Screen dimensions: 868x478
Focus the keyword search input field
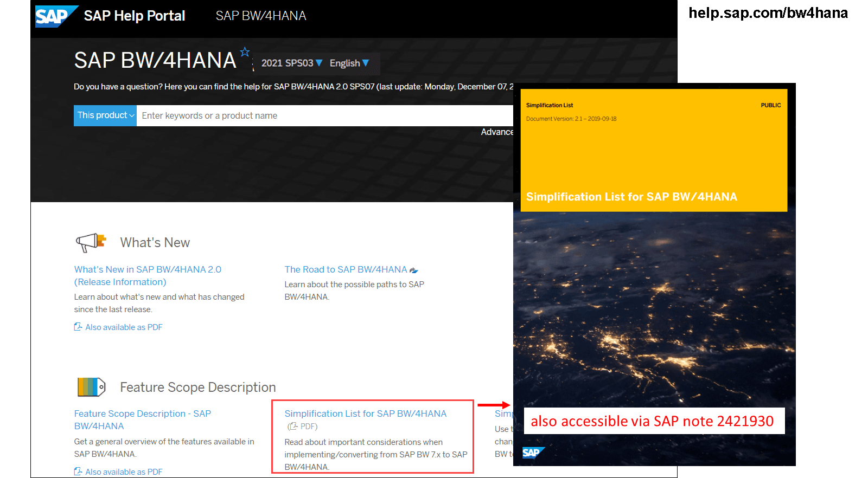(324, 115)
